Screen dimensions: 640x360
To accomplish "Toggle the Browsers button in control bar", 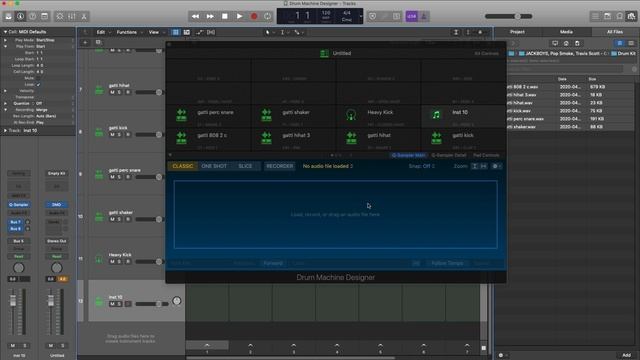I will 631,16.
